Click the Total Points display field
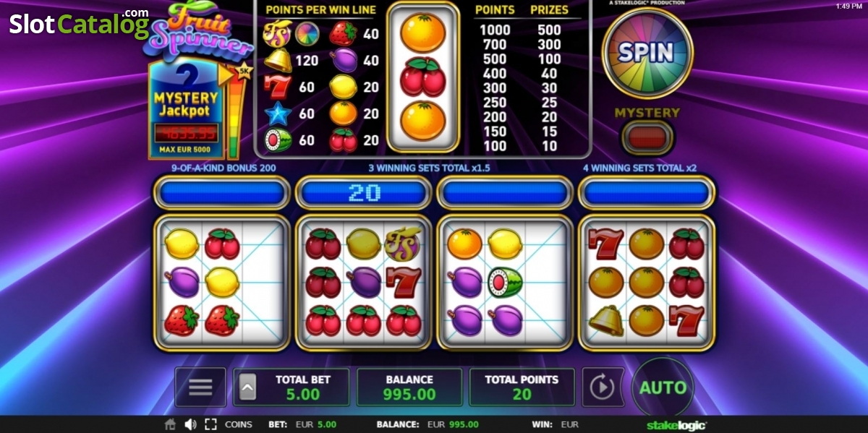 pyautogui.click(x=522, y=387)
